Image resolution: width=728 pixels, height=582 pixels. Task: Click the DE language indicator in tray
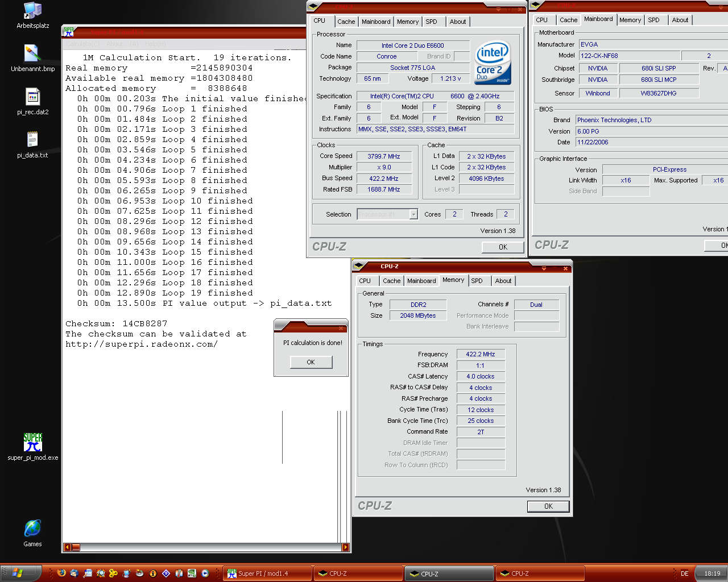coord(685,573)
